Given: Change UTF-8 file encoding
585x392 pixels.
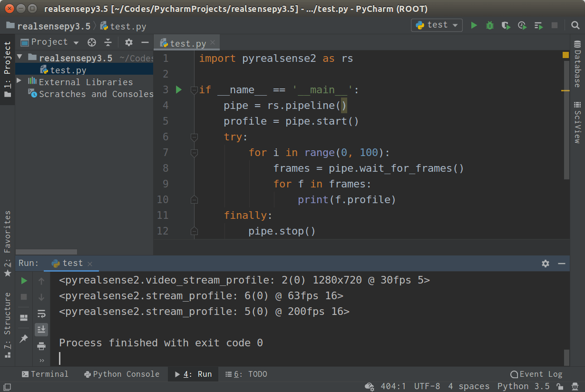Looking at the screenshot, I should [427, 386].
